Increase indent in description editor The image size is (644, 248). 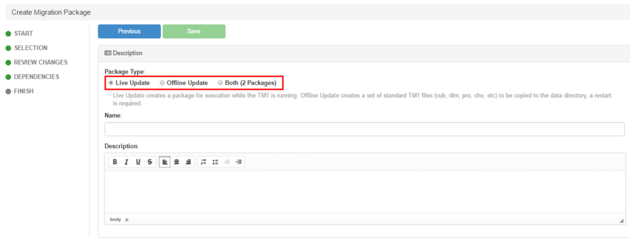tap(239, 162)
